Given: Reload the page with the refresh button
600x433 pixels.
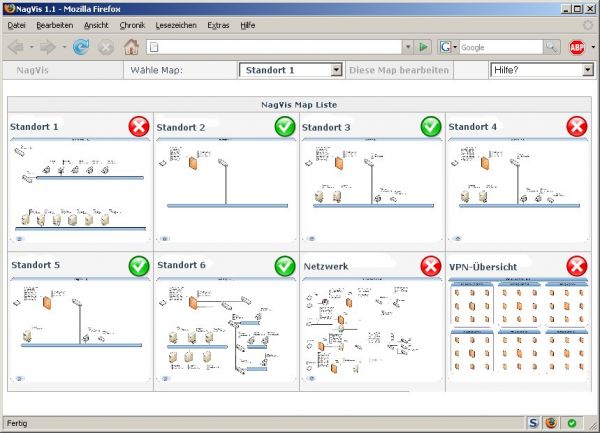Looking at the screenshot, I should (x=81, y=47).
